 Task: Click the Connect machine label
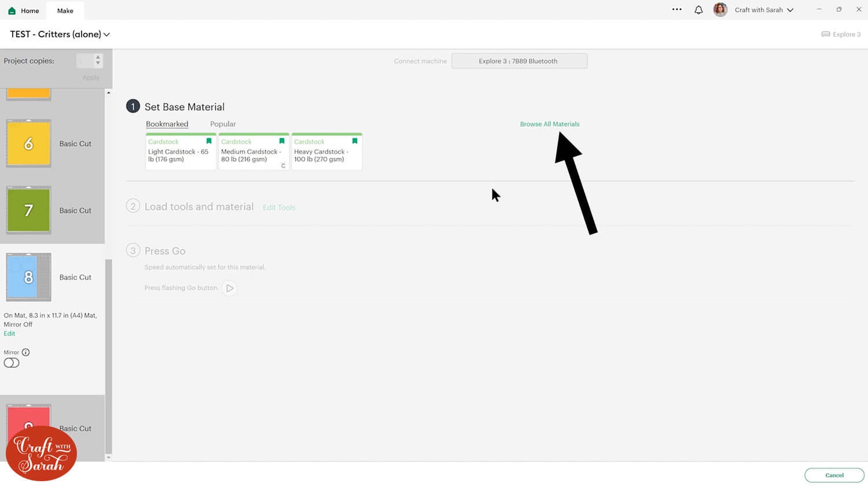point(420,61)
